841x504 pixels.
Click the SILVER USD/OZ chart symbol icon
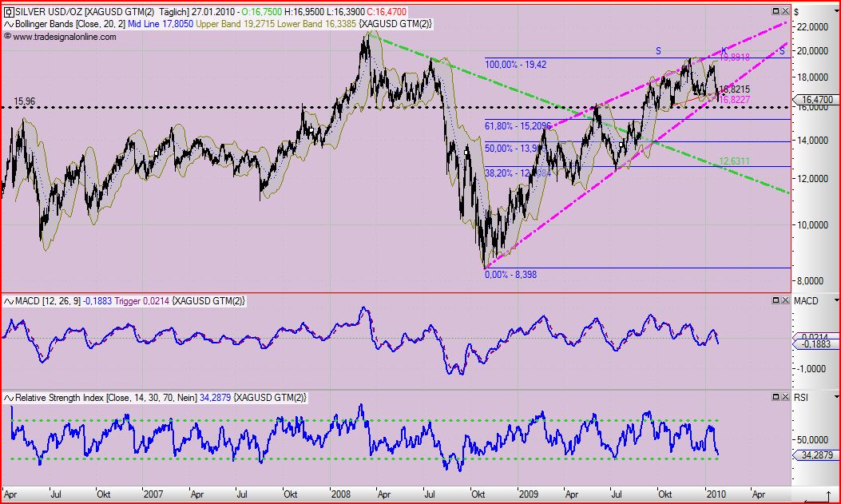9,12
